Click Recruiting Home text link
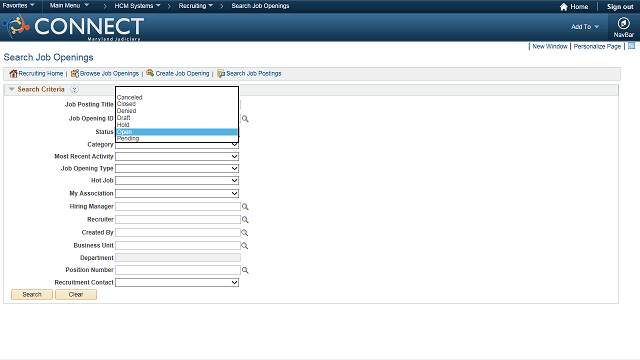Screen dimensions: 640x360 coord(41,73)
